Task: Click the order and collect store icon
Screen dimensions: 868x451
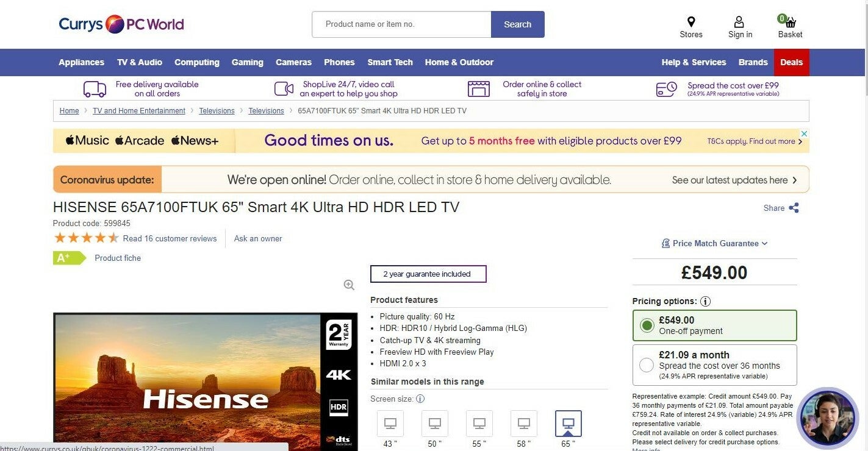Action: tap(479, 89)
